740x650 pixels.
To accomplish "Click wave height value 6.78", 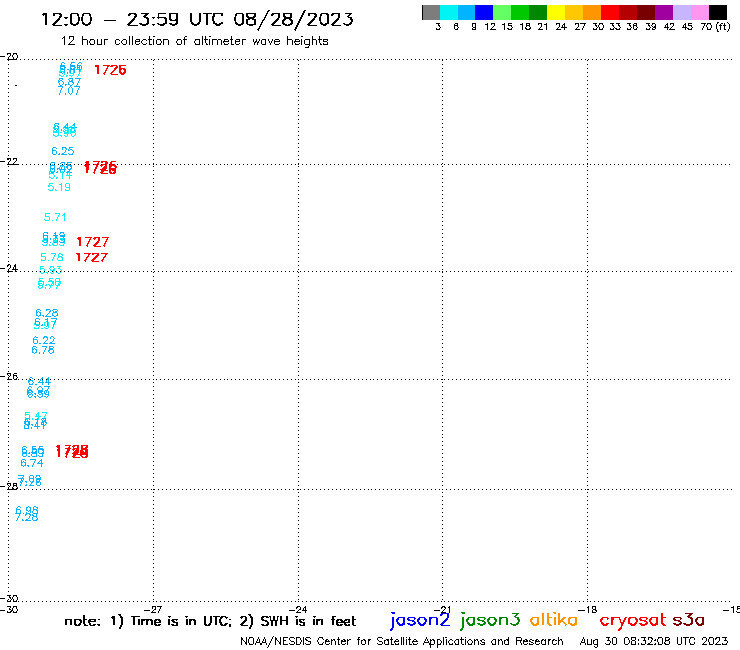I will pyautogui.click(x=43, y=350).
